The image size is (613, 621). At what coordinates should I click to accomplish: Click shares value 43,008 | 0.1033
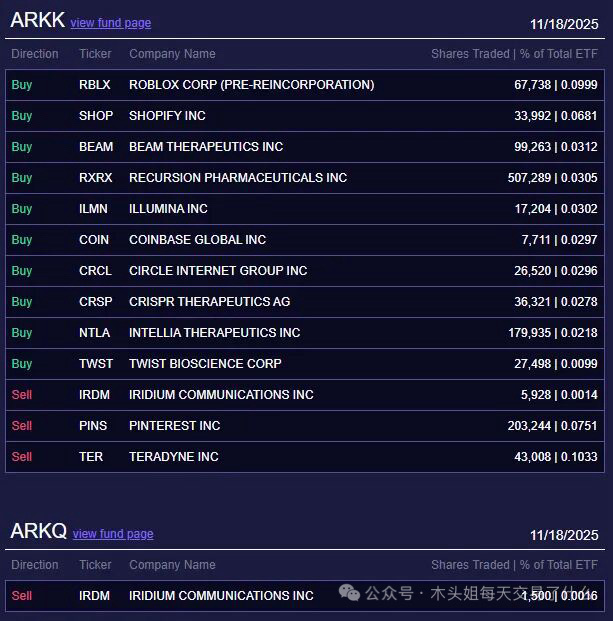(x=556, y=457)
